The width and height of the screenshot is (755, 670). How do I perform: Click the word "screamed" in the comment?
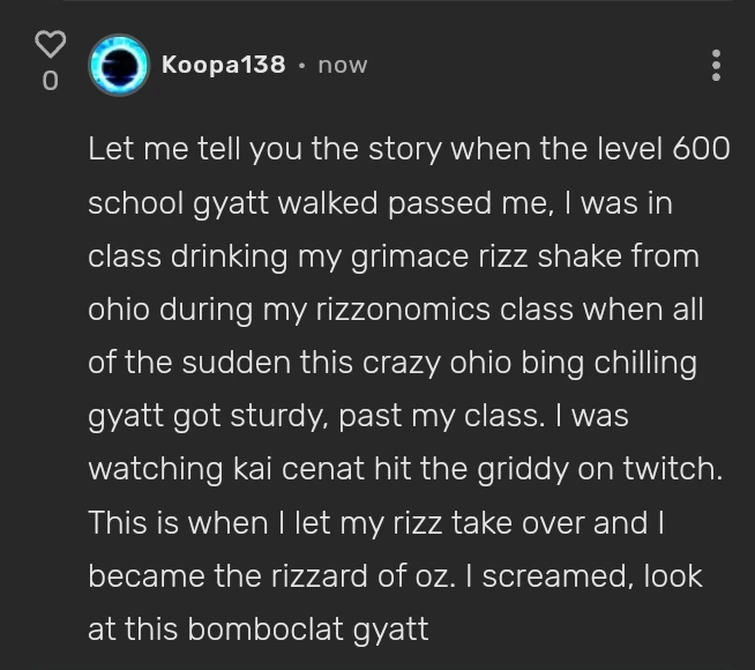(x=527, y=576)
